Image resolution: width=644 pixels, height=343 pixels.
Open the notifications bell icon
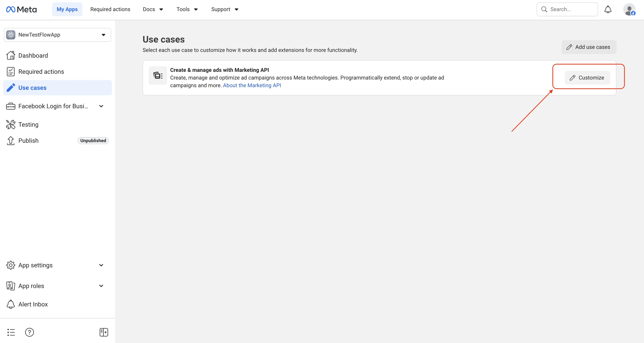point(608,10)
